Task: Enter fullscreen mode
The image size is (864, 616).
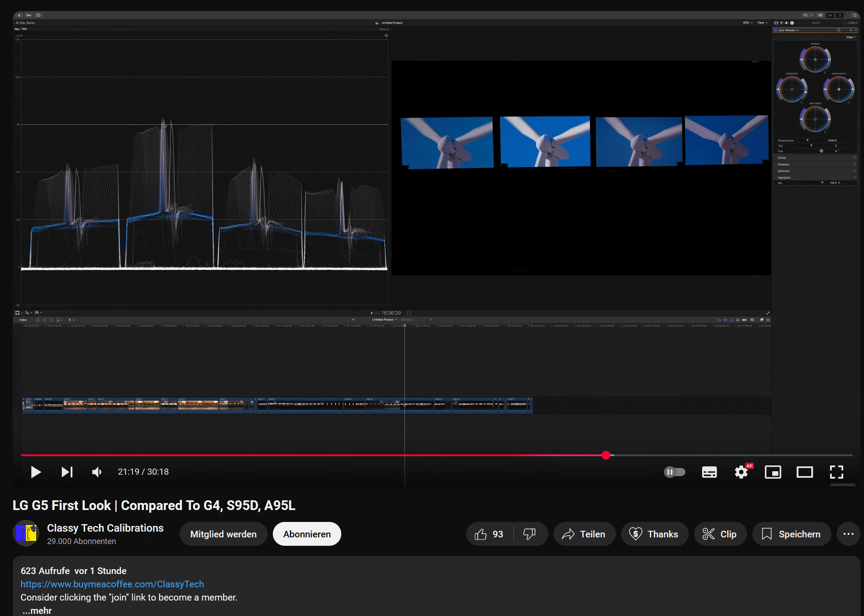Action: coord(836,472)
